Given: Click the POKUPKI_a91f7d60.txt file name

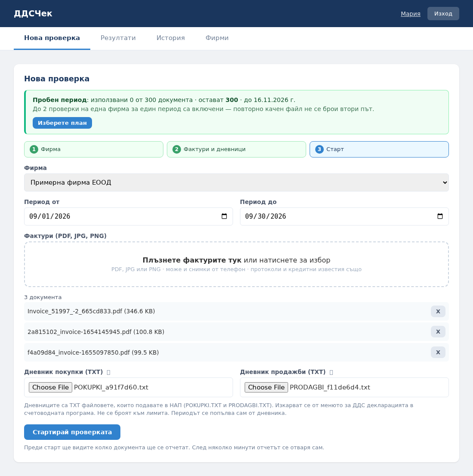Looking at the screenshot, I should (x=111, y=387).
